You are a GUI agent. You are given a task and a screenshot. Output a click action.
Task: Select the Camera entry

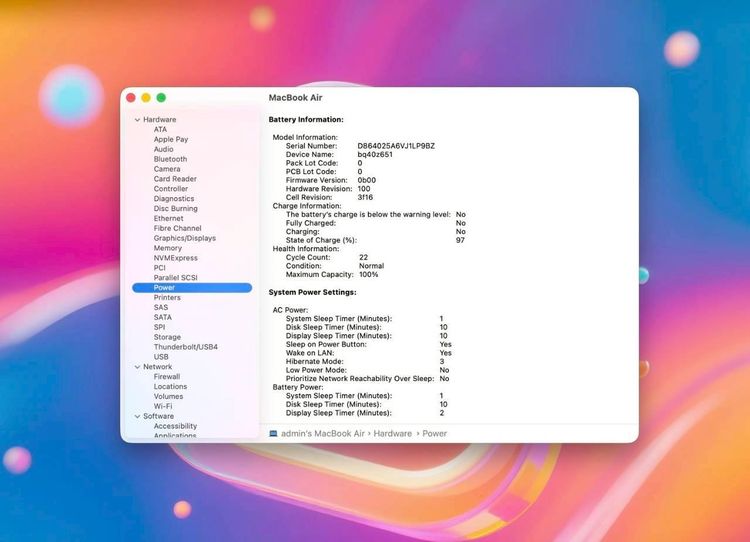[x=167, y=169]
